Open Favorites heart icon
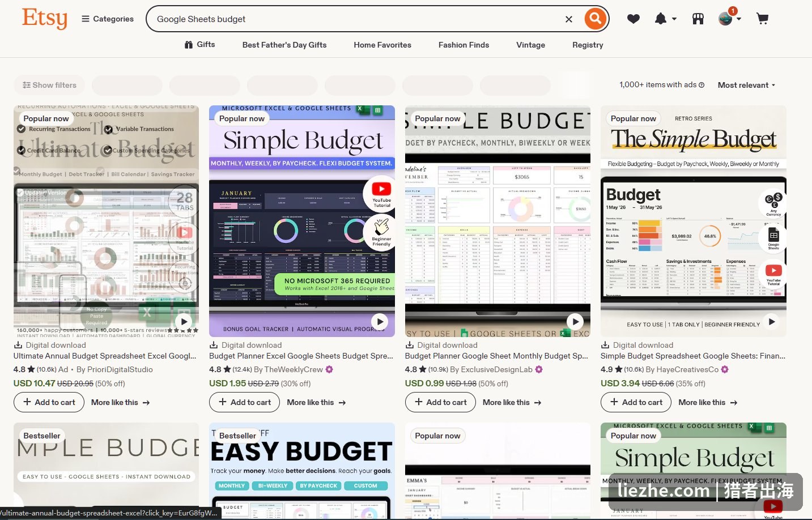 click(x=634, y=19)
